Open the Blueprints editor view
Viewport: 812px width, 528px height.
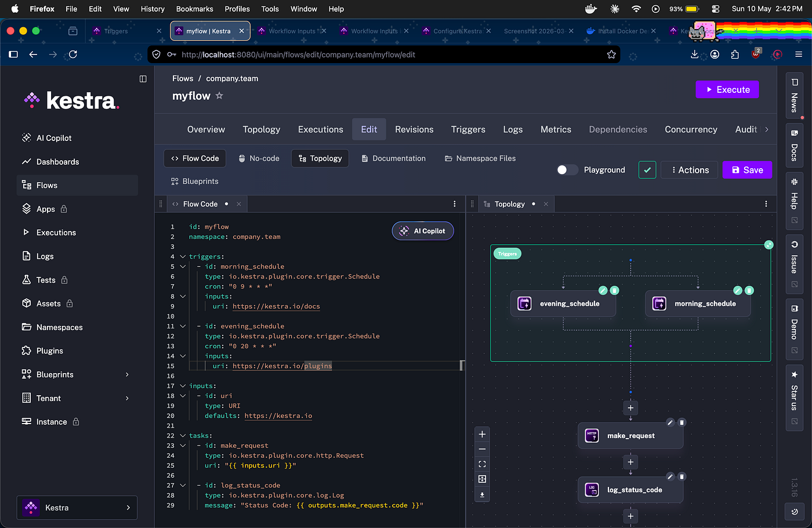click(x=195, y=182)
